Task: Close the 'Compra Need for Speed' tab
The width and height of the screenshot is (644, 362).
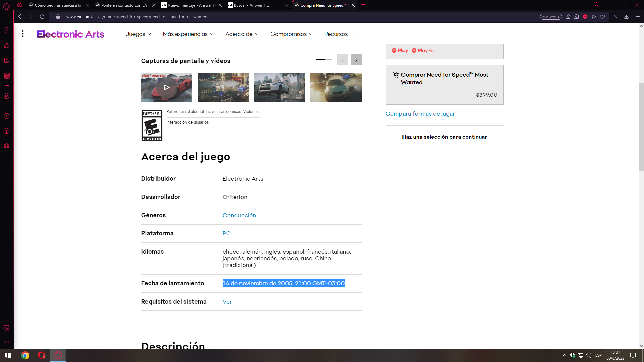Action: [353, 5]
